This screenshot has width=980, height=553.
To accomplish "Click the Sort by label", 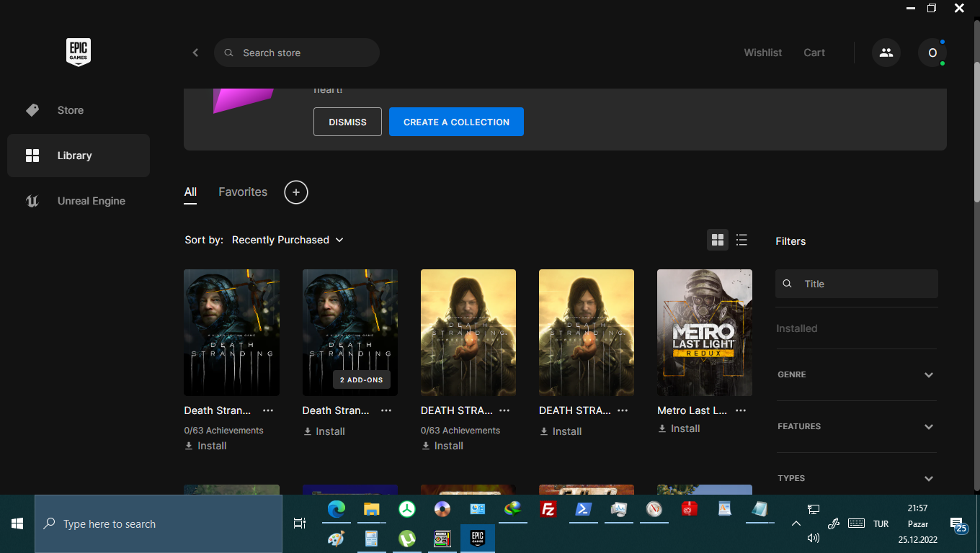I will click(204, 240).
